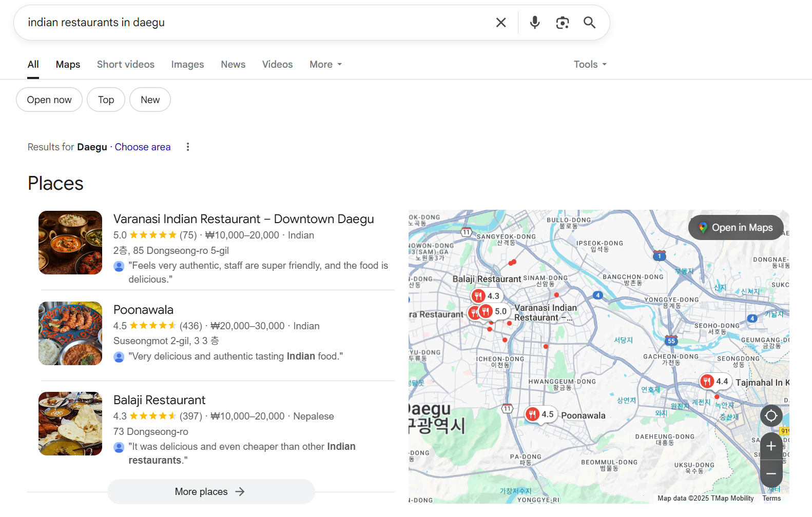Click the Choose area link
812x517 pixels.
tap(143, 147)
